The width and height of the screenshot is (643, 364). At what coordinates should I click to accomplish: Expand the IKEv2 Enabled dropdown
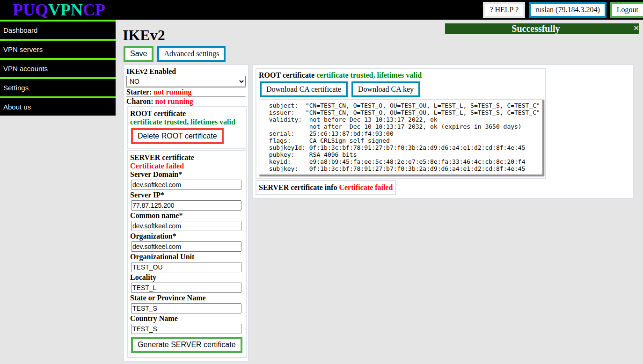pos(186,81)
